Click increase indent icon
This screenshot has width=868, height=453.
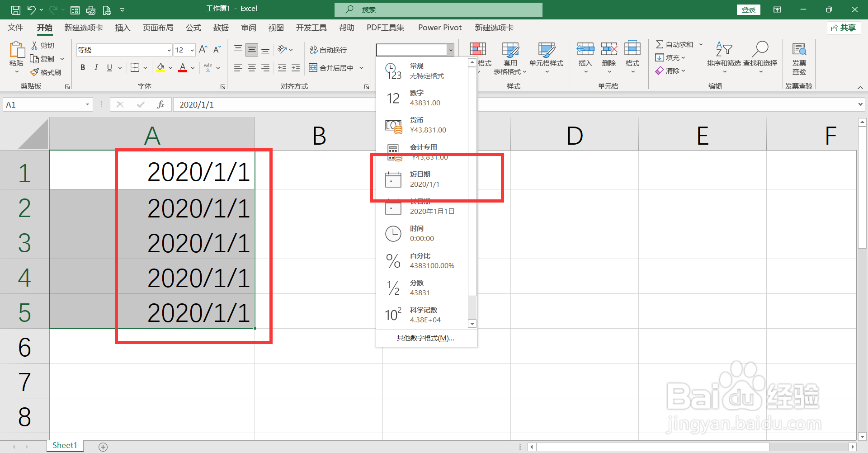pos(296,67)
